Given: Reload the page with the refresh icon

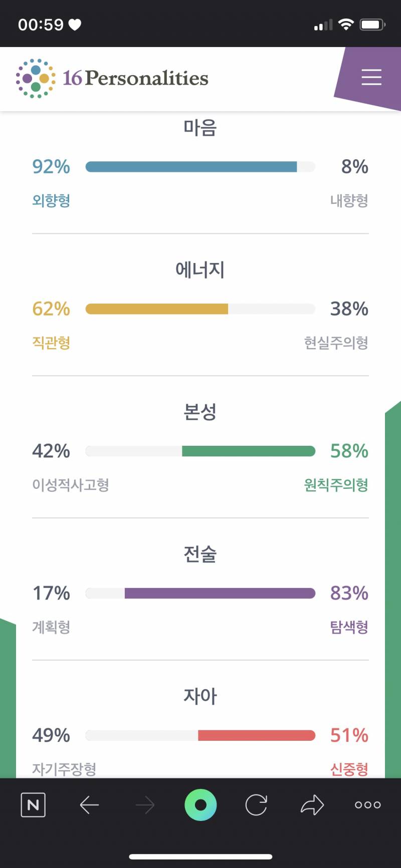Looking at the screenshot, I should 257,805.
